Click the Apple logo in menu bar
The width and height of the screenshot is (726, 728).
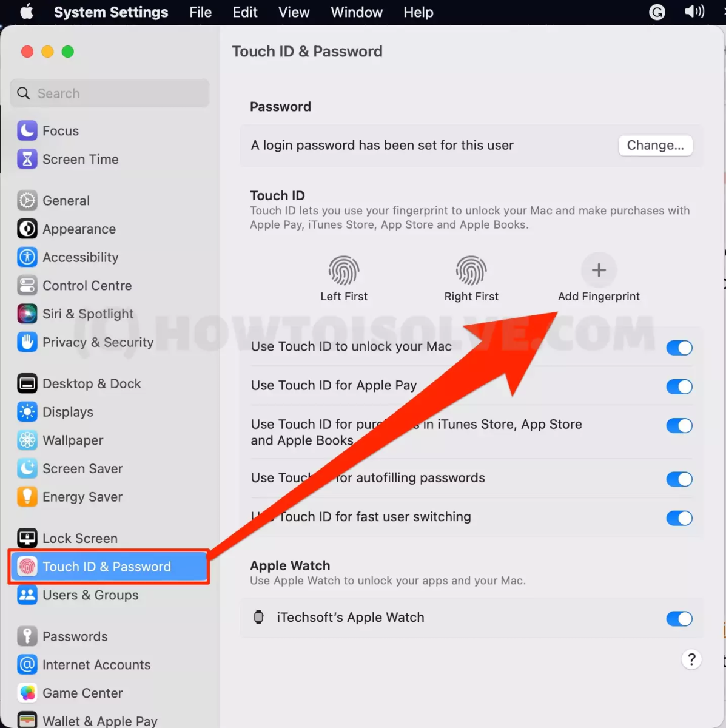tap(27, 12)
